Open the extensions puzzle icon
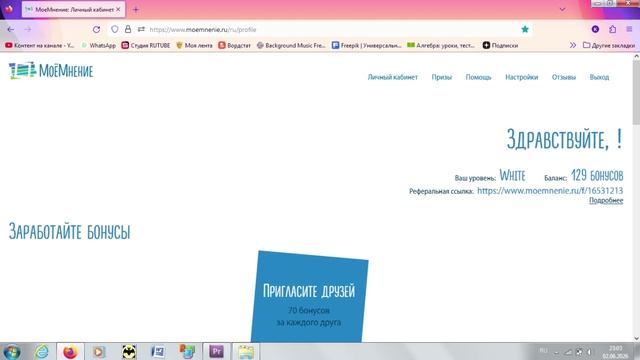 pyautogui.click(x=613, y=29)
